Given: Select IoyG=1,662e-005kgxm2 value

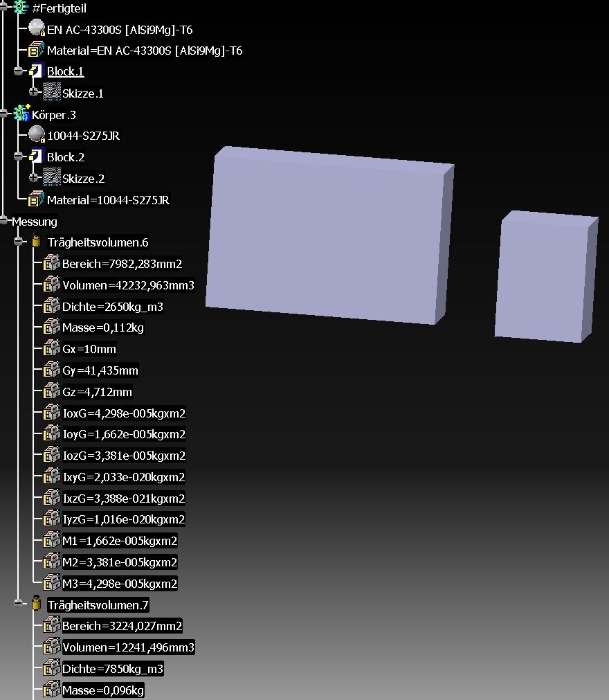Looking at the screenshot, I should pos(124,434).
